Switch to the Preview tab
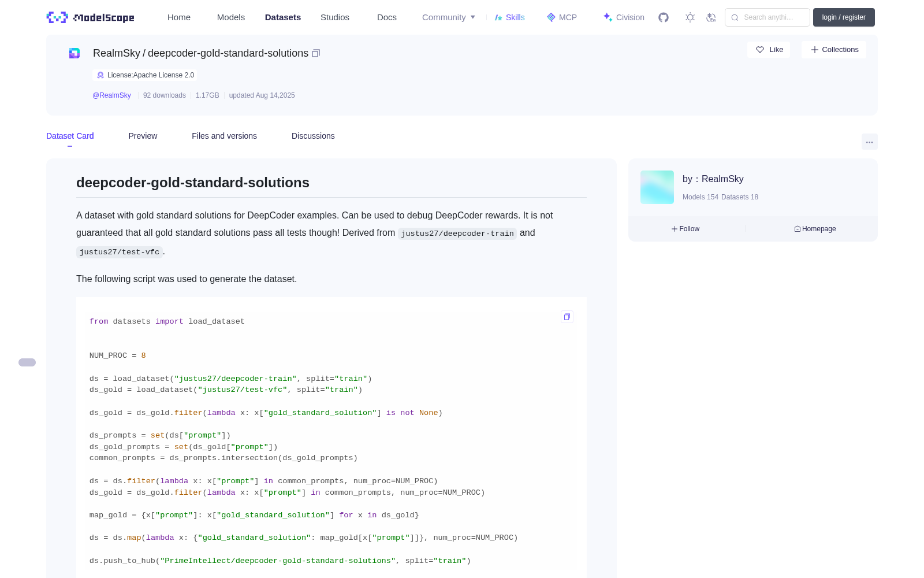Screen dimensions: 924x578 (143, 136)
